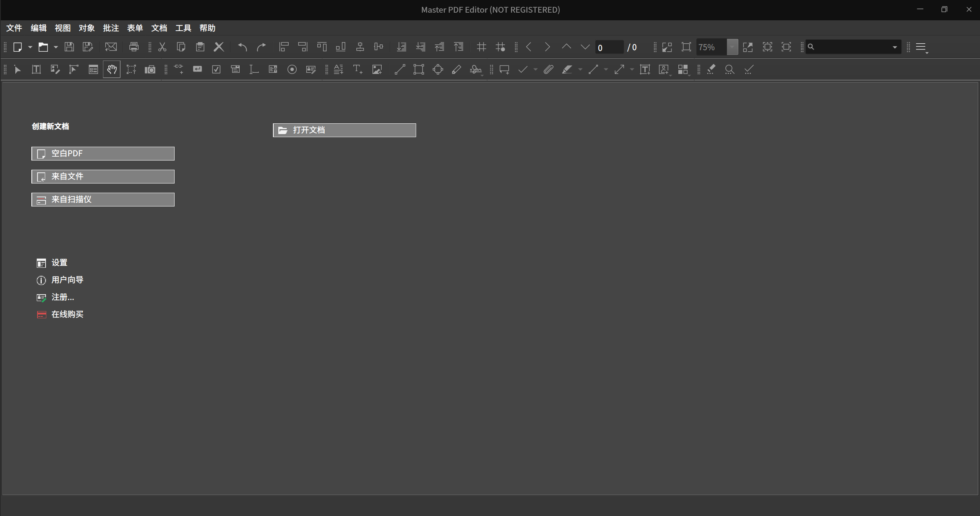This screenshot has width=980, height=516.
Task: Click the 来自文件 button
Action: 103,177
